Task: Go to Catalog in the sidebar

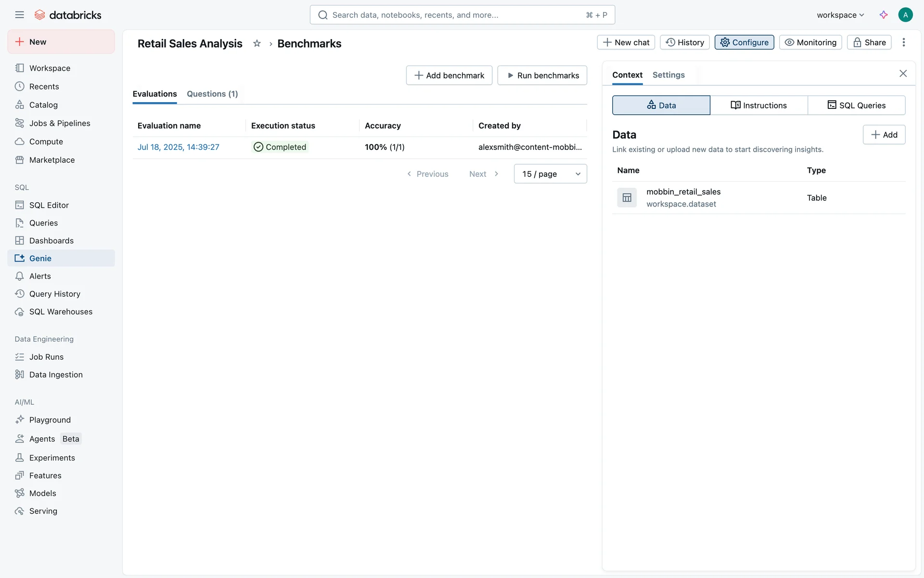Action: 43,105
